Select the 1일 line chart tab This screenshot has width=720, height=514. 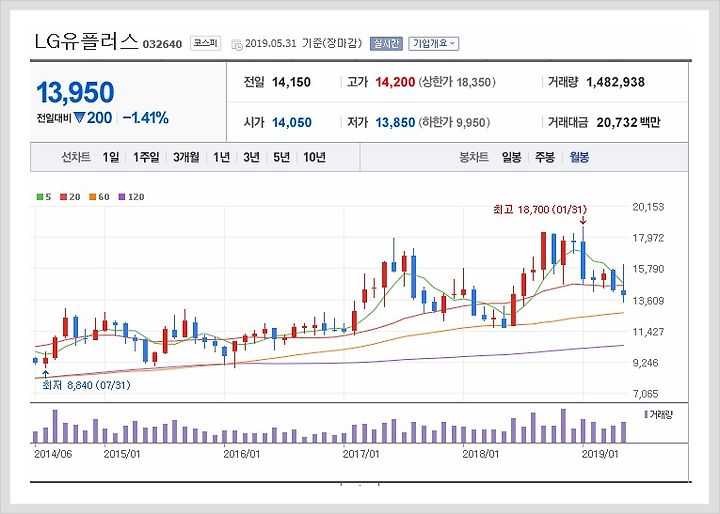coord(111,157)
